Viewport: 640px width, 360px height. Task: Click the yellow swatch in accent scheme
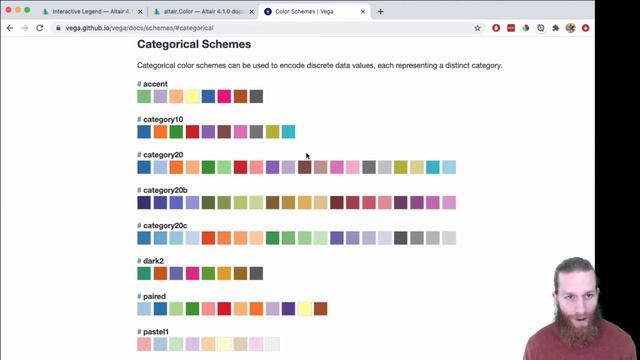pyautogui.click(x=192, y=97)
